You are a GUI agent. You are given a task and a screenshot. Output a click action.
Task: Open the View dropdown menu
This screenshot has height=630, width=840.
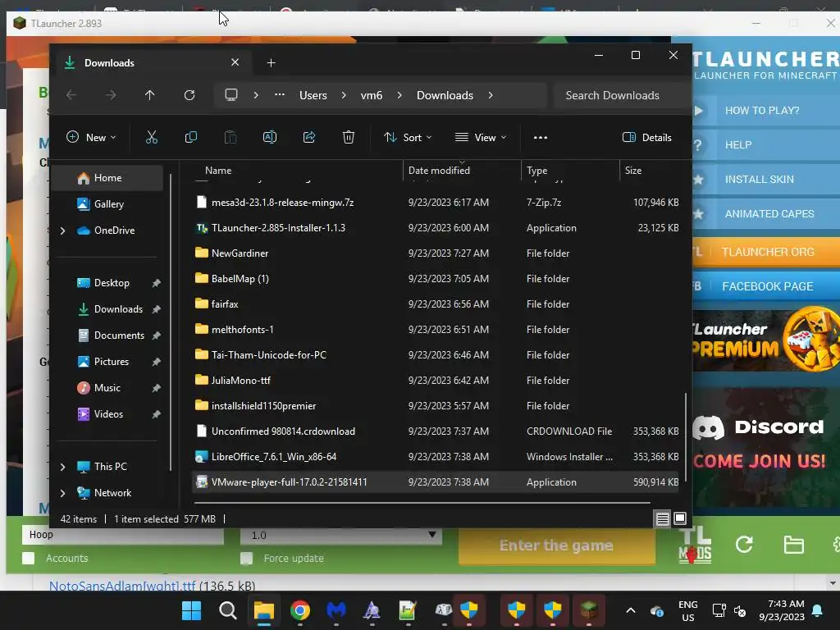tap(481, 137)
